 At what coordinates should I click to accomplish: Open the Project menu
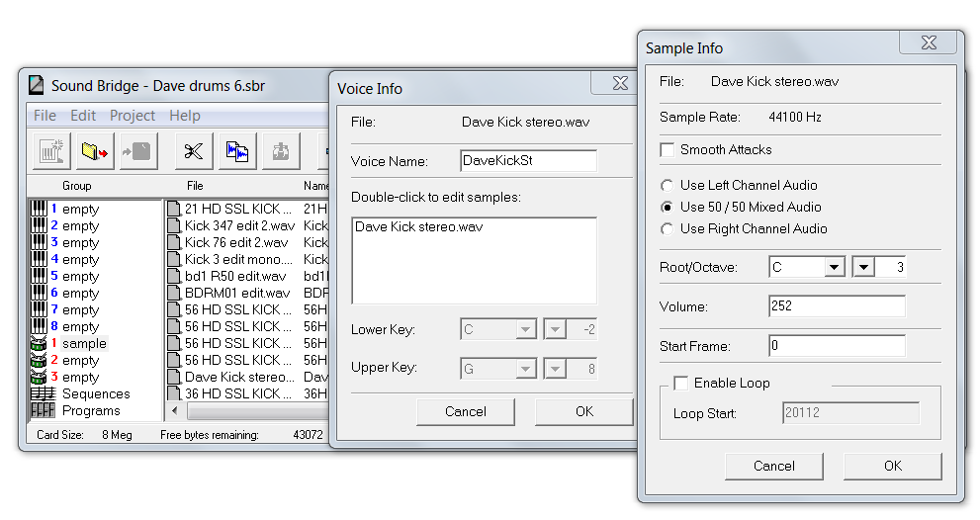pyautogui.click(x=133, y=116)
